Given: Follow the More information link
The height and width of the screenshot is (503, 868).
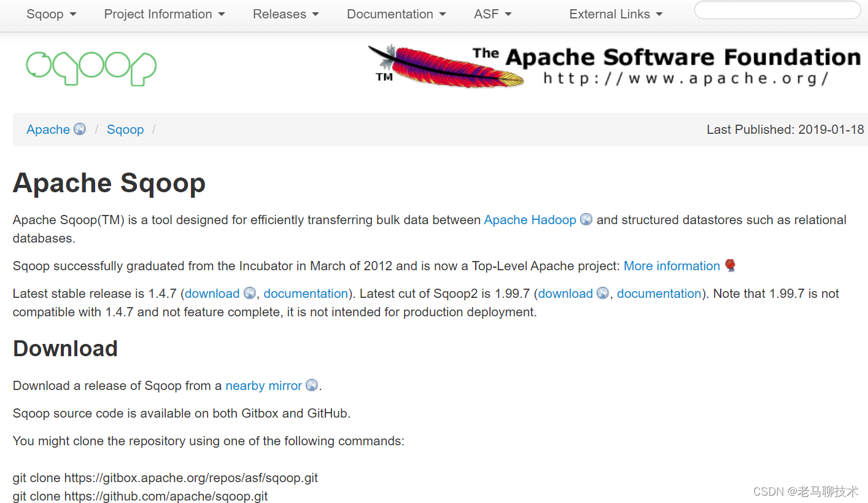Looking at the screenshot, I should (672, 266).
